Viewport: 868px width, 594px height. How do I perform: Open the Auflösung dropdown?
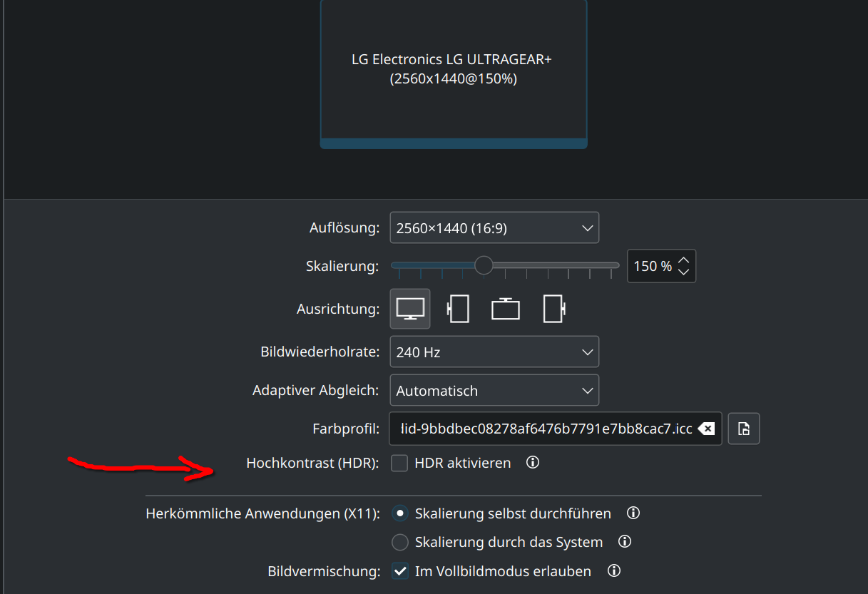tap(494, 227)
